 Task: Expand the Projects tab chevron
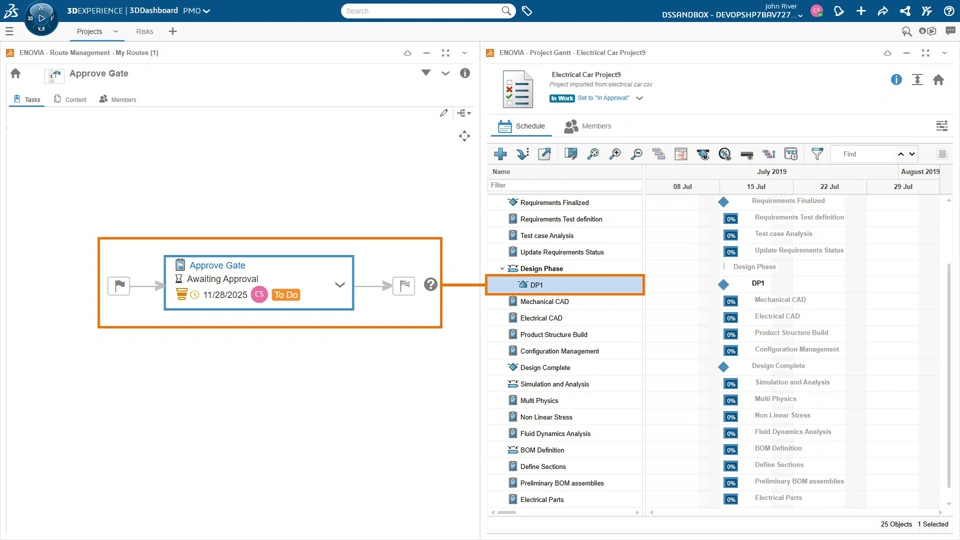click(115, 31)
